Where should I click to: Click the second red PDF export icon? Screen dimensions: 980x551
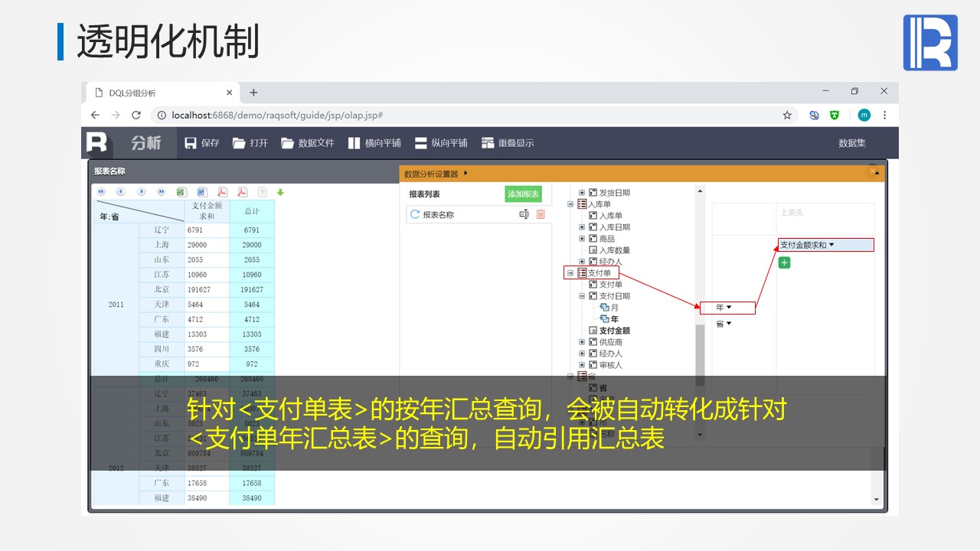point(242,192)
